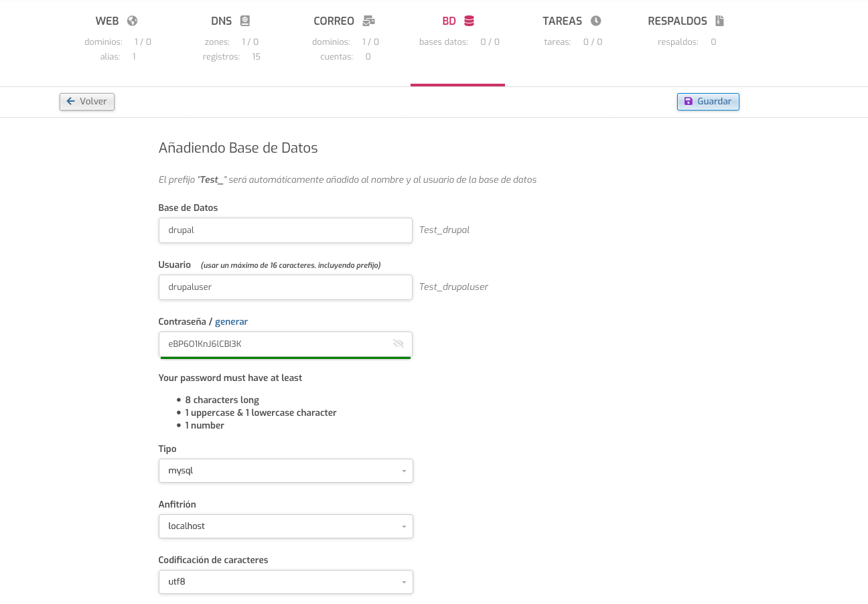This screenshot has width=868, height=604.
Task: Click the globe icon next to WEB
Action: [x=132, y=21]
